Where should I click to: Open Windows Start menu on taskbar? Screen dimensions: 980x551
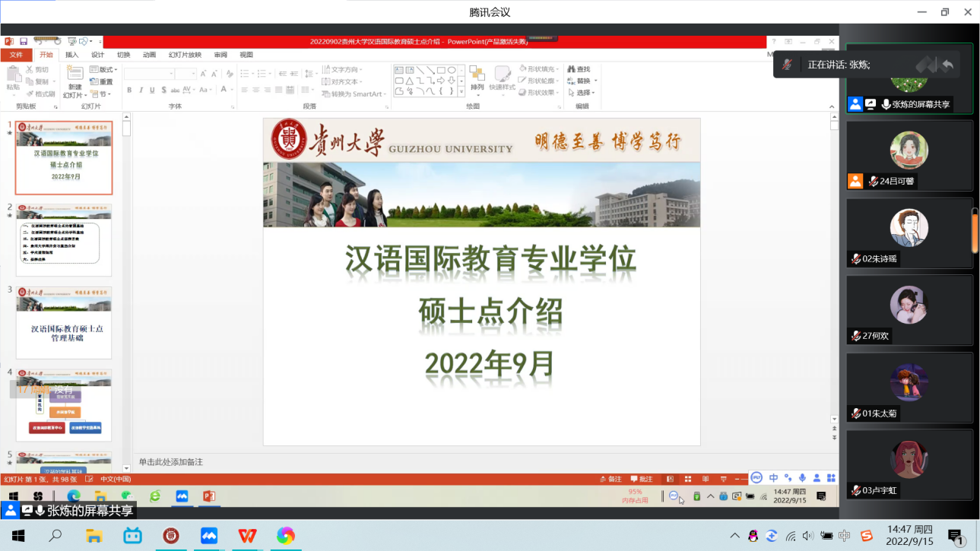pyautogui.click(x=18, y=536)
